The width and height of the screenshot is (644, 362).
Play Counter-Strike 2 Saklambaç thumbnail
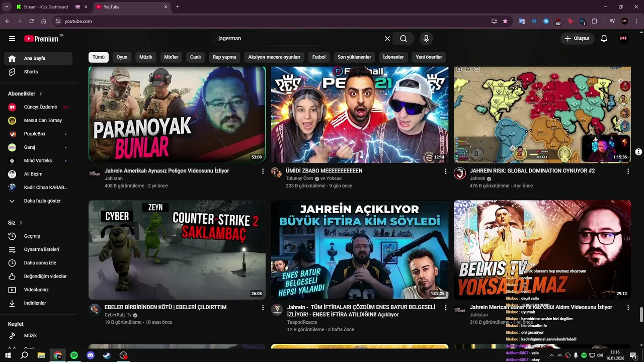[x=177, y=250]
